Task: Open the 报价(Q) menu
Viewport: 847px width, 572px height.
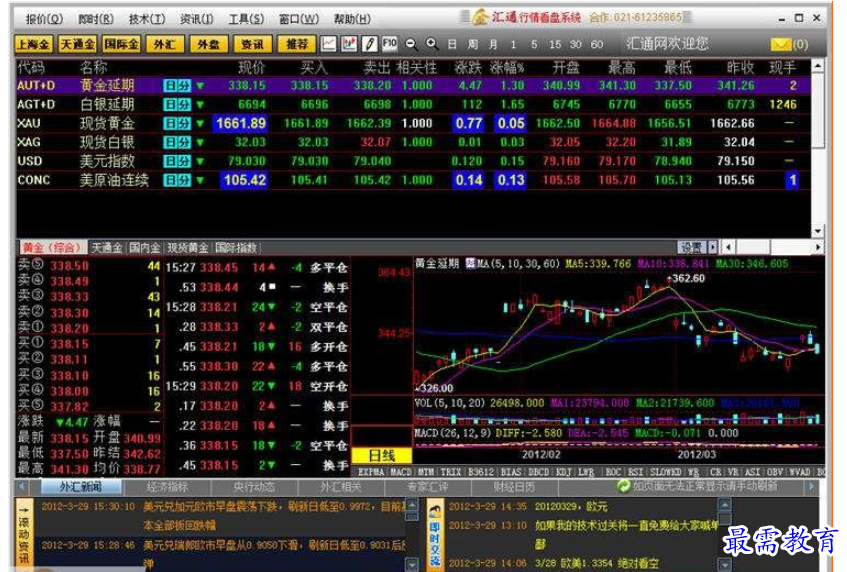Action: pyautogui.click(x=44, y=19)
